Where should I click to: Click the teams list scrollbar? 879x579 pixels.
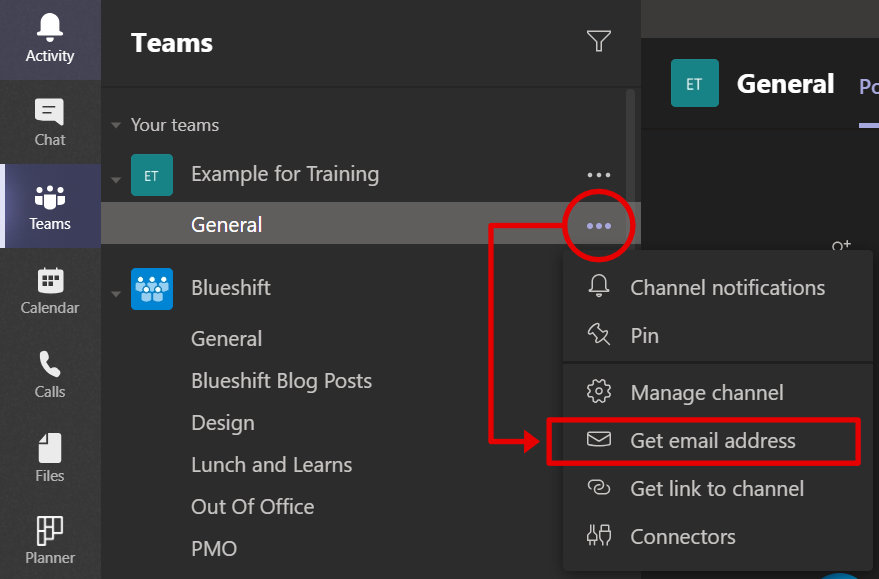[x=631, y=146]
